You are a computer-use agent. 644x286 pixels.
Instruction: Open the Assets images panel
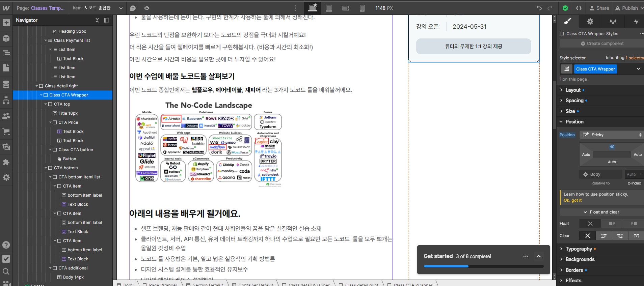coord(6,147)
